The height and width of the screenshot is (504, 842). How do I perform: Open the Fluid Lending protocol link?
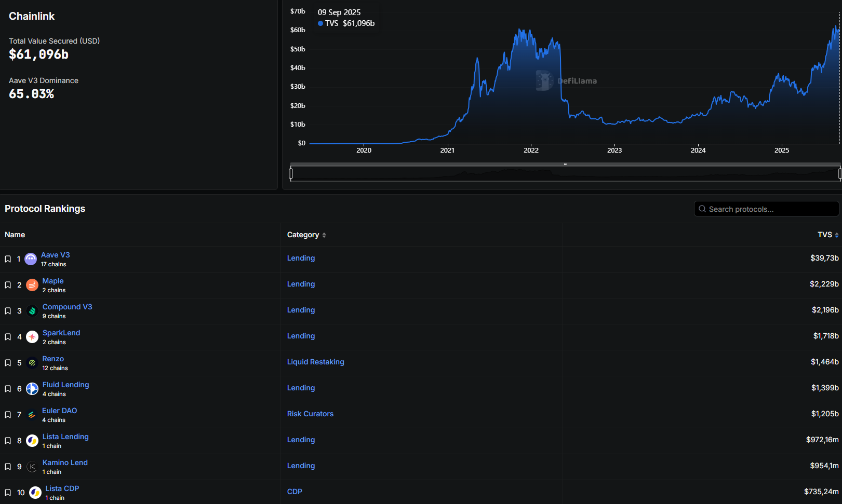[65, 385]
